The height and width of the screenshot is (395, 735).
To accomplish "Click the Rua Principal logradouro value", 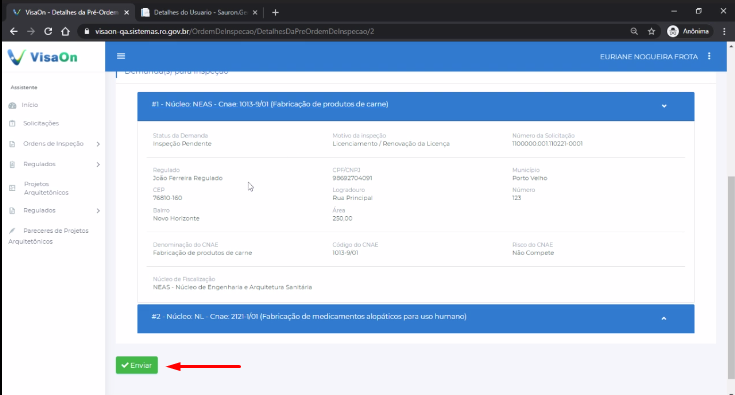I will point(352,198).
